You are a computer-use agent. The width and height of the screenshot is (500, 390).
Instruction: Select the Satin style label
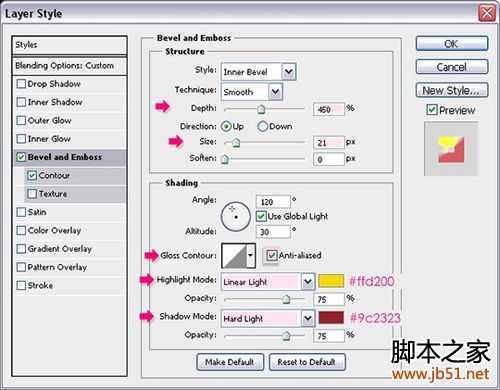point(37,212)
